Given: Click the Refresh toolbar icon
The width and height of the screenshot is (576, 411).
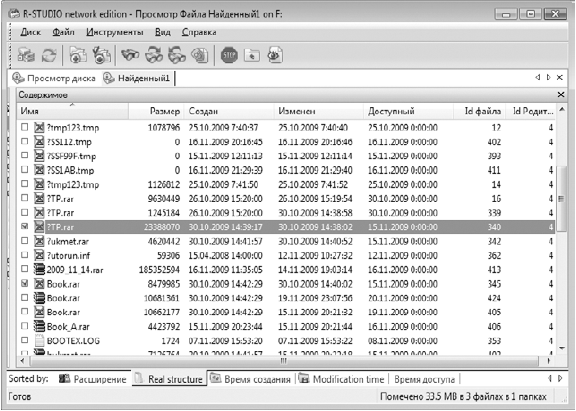Looking at the screenshot, I should (48, 55).
